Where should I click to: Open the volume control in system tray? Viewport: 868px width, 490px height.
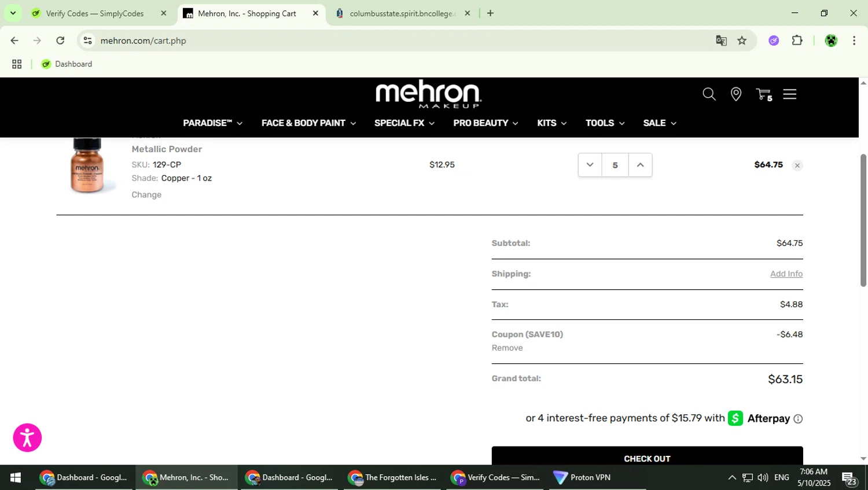pyautogui.click(x=763, y=478)
